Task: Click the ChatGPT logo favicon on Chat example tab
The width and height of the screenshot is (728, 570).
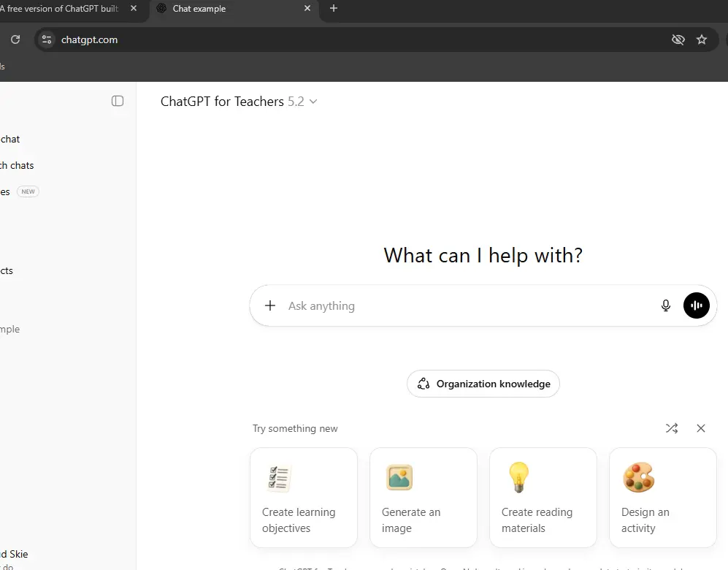Action: pos(161,8)
